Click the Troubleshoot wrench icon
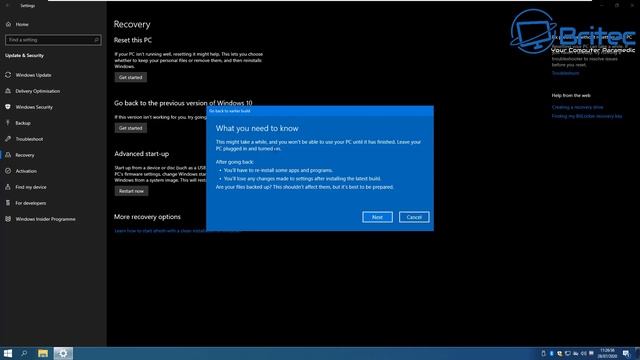The height and width of the screenshot is (360, 640). [x=8, y=139]
